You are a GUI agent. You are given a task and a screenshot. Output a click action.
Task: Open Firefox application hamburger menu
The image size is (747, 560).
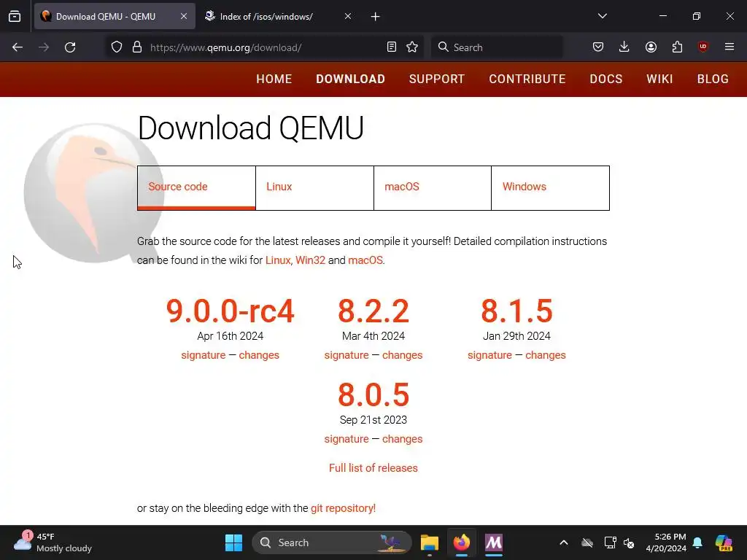click(x=729, y=47)
